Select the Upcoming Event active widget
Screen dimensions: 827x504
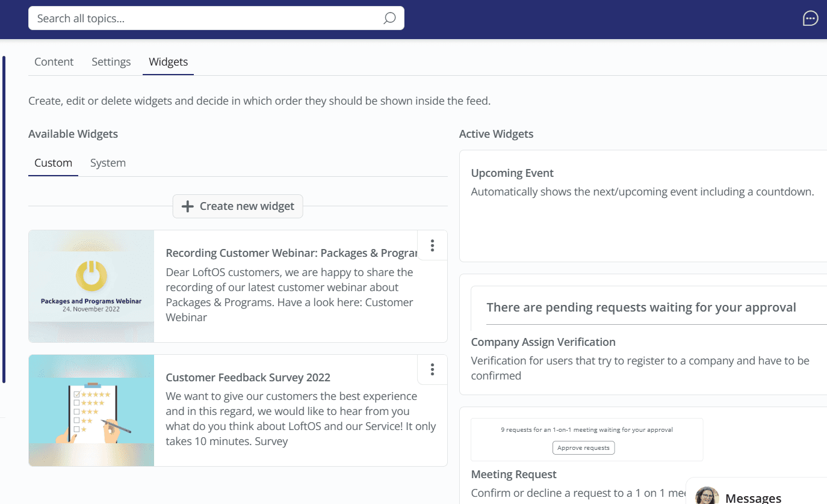click(512, 173)
